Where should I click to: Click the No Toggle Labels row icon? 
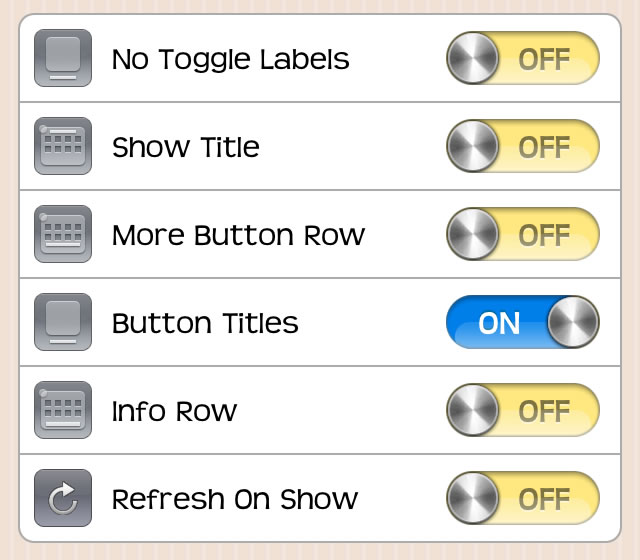pyautogui.click(x=63, y=58)
